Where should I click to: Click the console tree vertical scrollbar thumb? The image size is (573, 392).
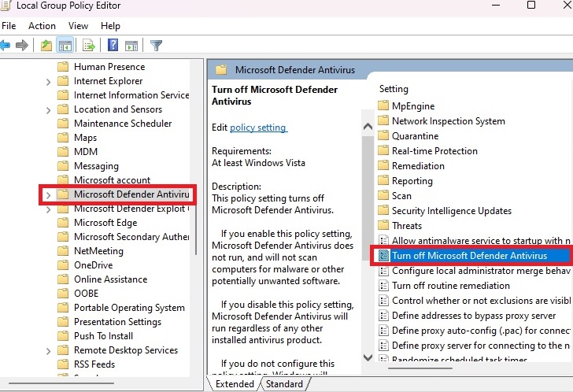[x=196, y=231]
